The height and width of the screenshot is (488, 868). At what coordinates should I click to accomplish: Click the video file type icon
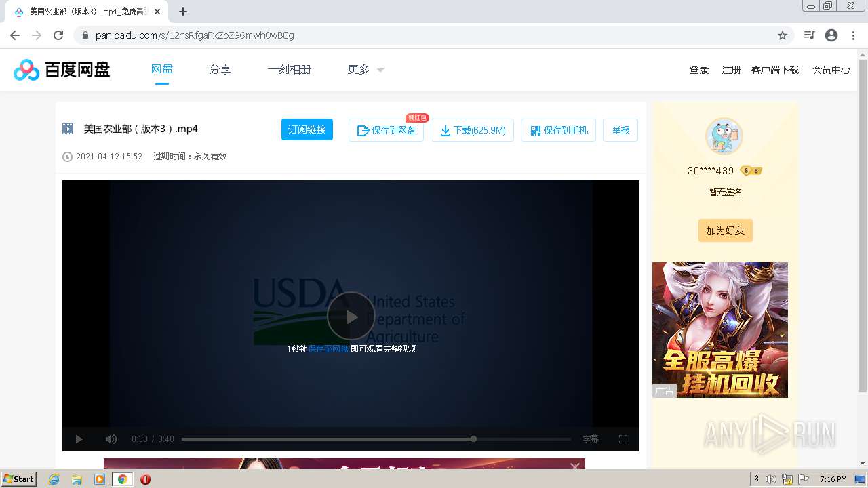(x=68, y=129)
